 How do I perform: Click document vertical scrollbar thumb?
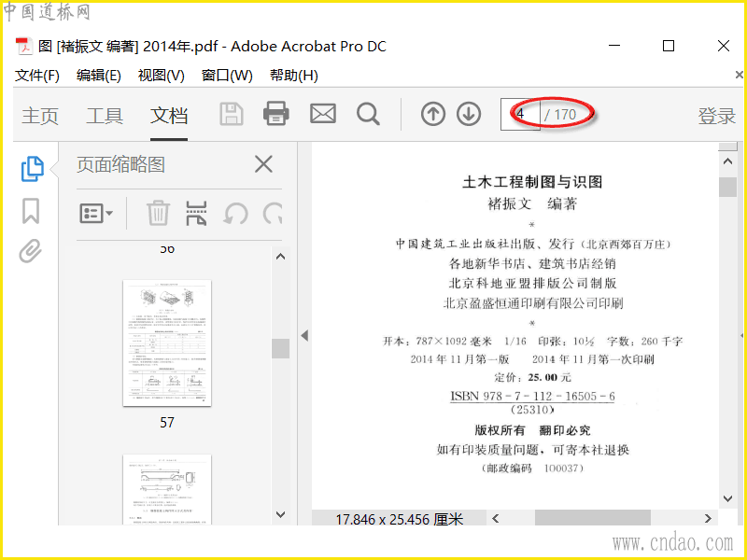(x=727, y=187)
